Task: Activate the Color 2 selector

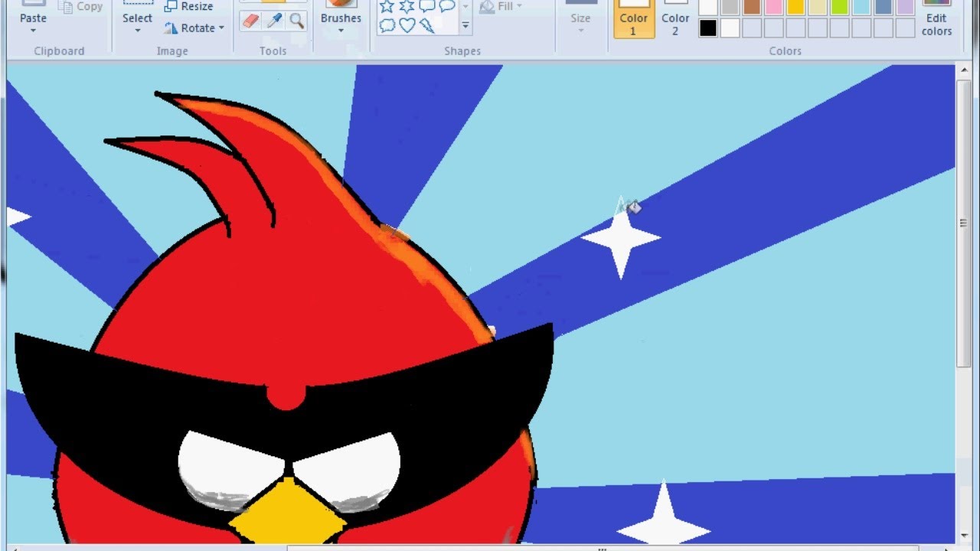Action: pyautogui.click(x=675, y=18)
